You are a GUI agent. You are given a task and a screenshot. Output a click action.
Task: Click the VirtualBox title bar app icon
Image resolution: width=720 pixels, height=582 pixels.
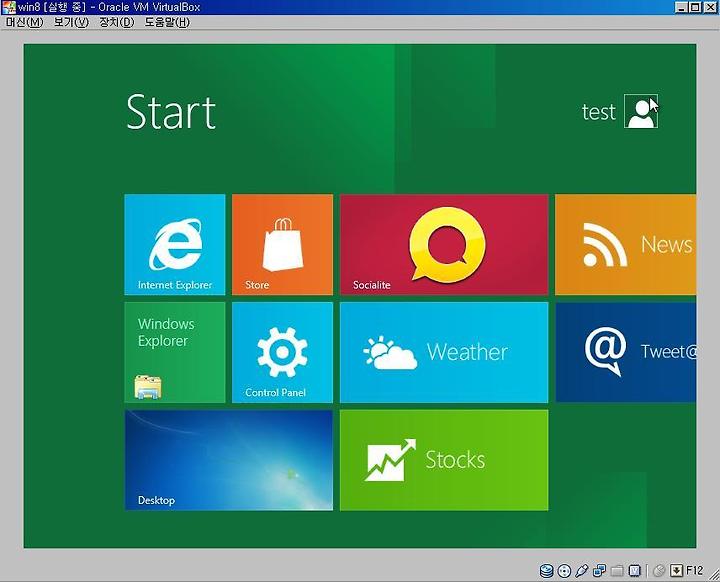click(9, 7)
